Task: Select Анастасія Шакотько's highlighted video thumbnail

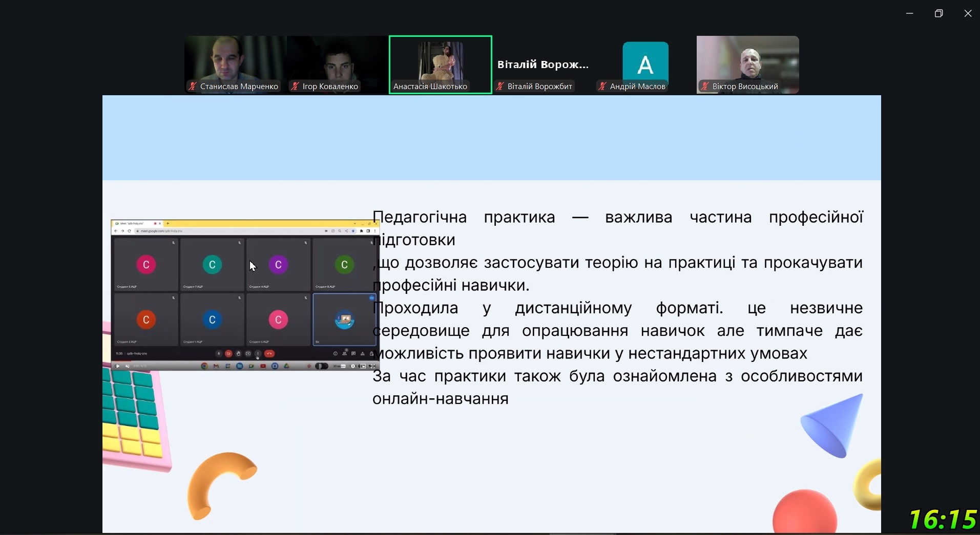Action: click(x=441, y=65)
